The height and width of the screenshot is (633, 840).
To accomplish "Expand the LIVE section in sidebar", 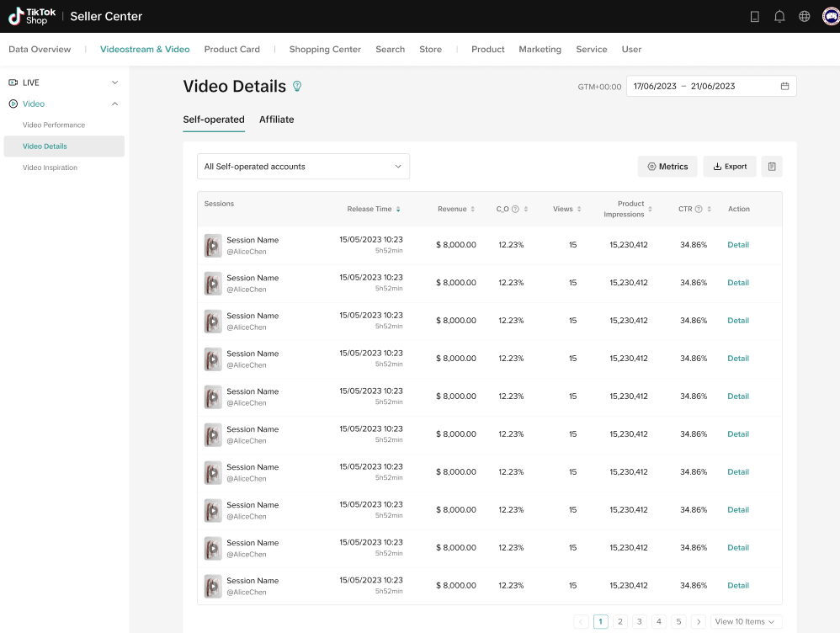I will coord(115,82).
